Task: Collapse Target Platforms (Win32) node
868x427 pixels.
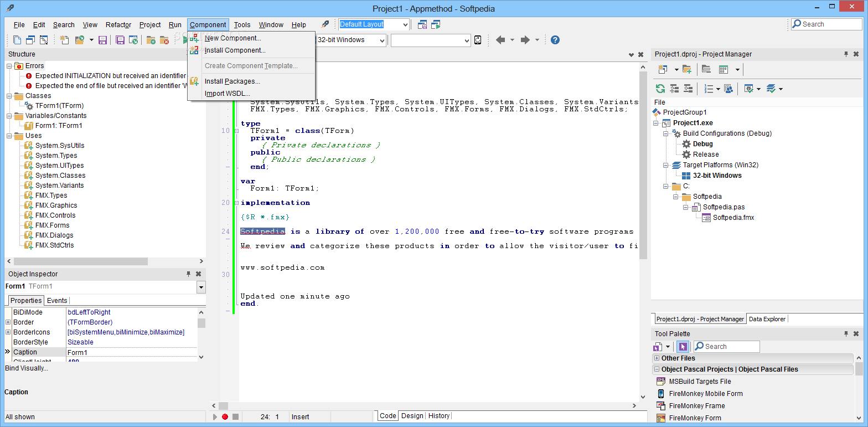Action: click(x=666, y=165)
